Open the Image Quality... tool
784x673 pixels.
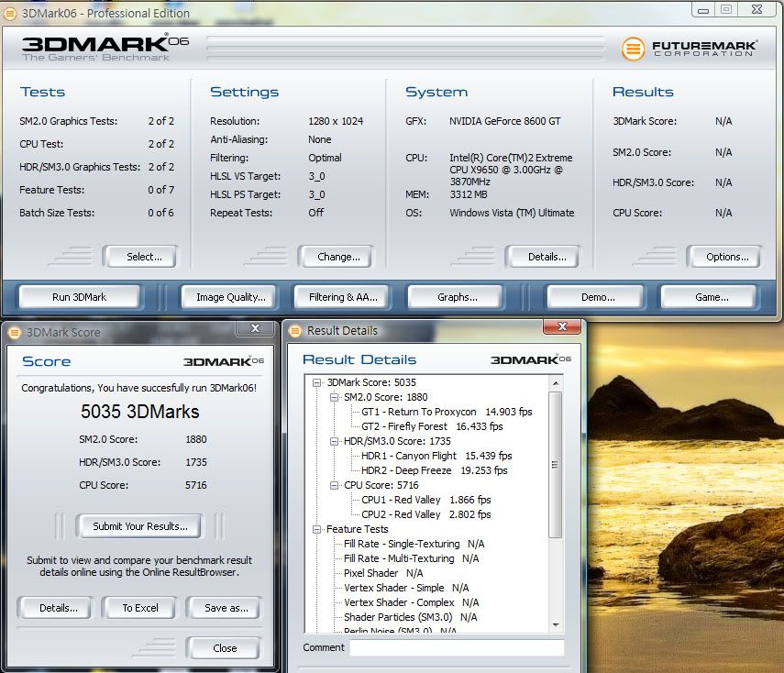(229, 297)
